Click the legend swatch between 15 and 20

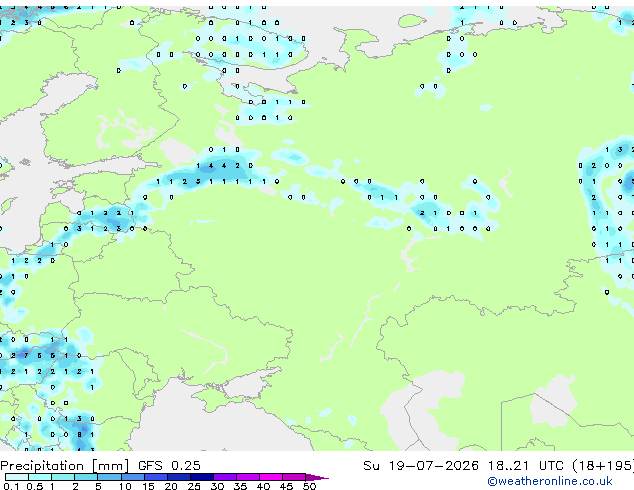[x=155, y=477]
